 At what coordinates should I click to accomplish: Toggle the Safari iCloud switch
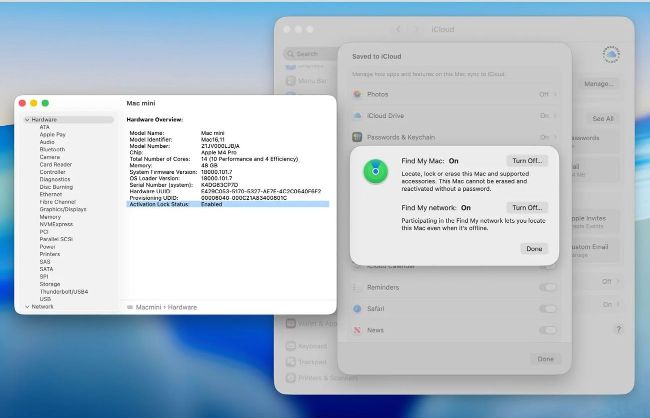point(548,309)
